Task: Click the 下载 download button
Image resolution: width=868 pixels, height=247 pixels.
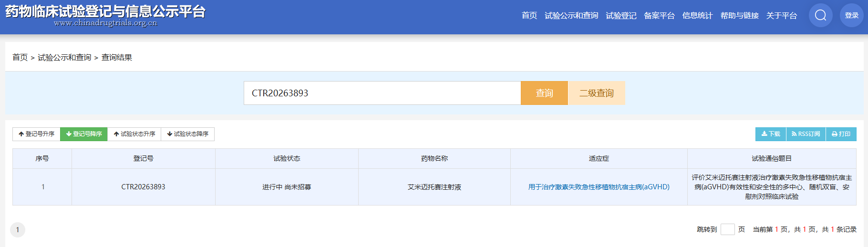Action: 771,134
